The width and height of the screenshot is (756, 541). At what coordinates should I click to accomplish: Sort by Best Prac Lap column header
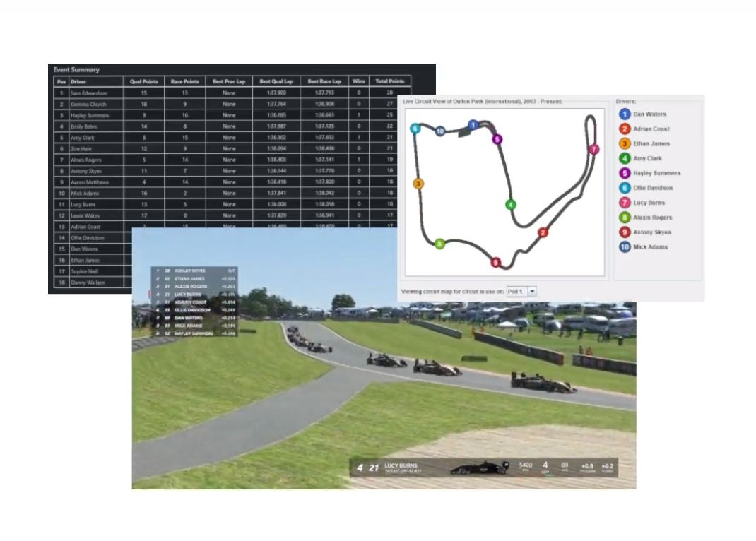pos(229,81)
